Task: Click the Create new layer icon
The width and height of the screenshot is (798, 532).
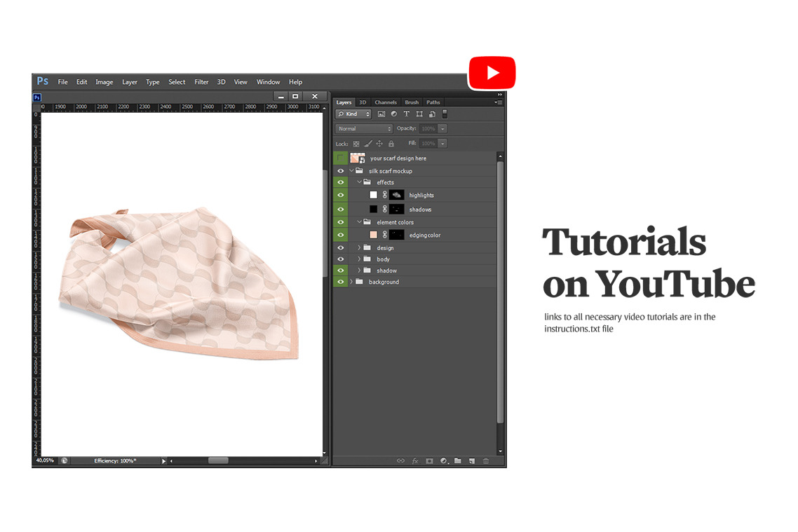Action: pyautogui.click(x=472, y=461)
